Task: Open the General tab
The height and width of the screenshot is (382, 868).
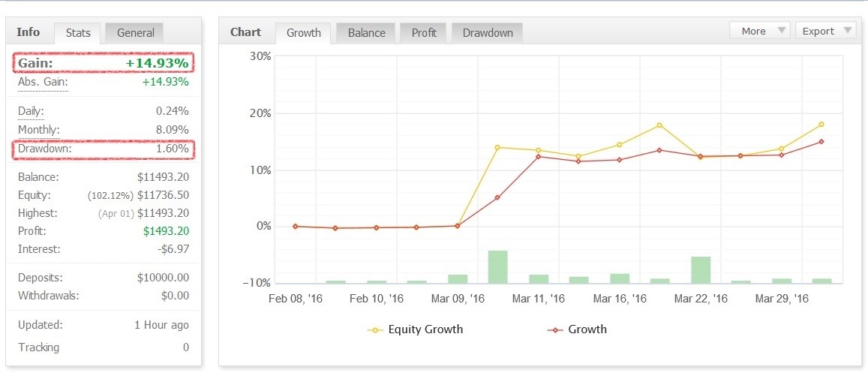Action: pyautogui.click(x=135, y=33)
